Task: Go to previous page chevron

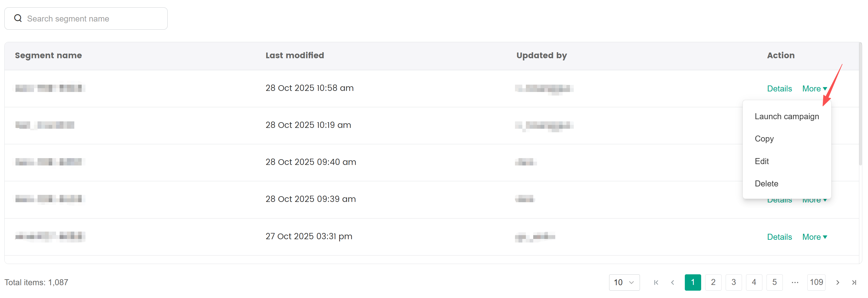Action: (x=673, y=282)
